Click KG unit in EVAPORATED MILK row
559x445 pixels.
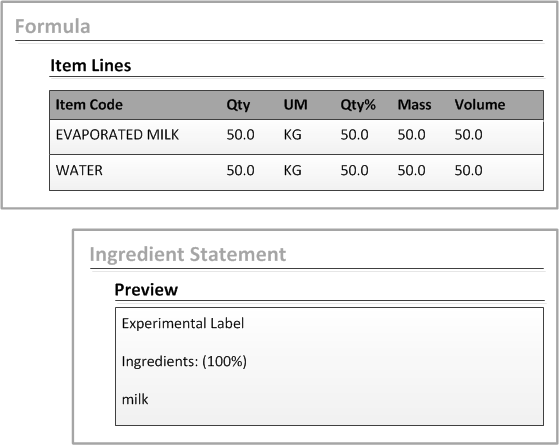point(293,135)
